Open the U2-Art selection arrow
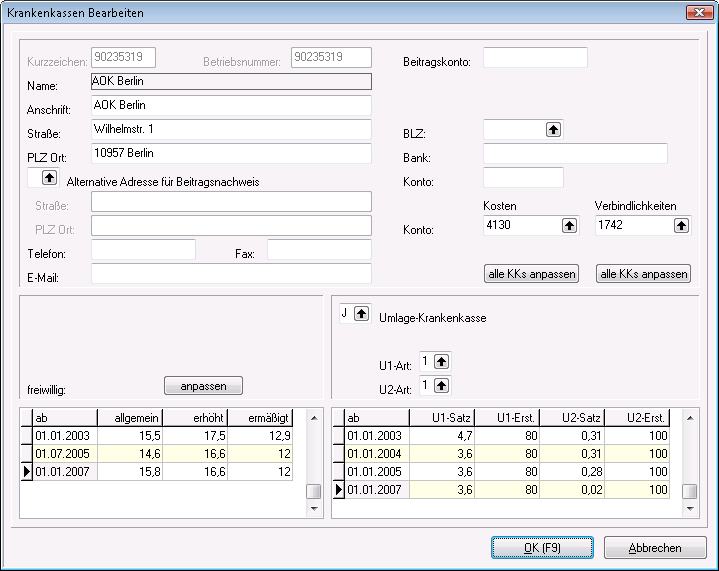Screen dimensions: 719x571 click(x=441, y=385)
